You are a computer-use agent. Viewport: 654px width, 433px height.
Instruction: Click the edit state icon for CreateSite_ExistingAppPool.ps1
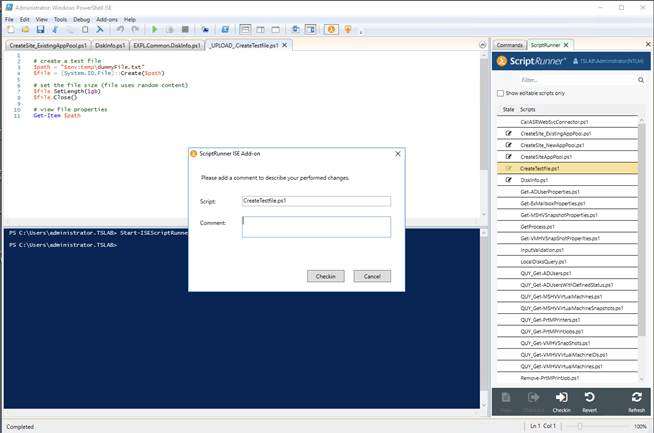click(508, 133)
